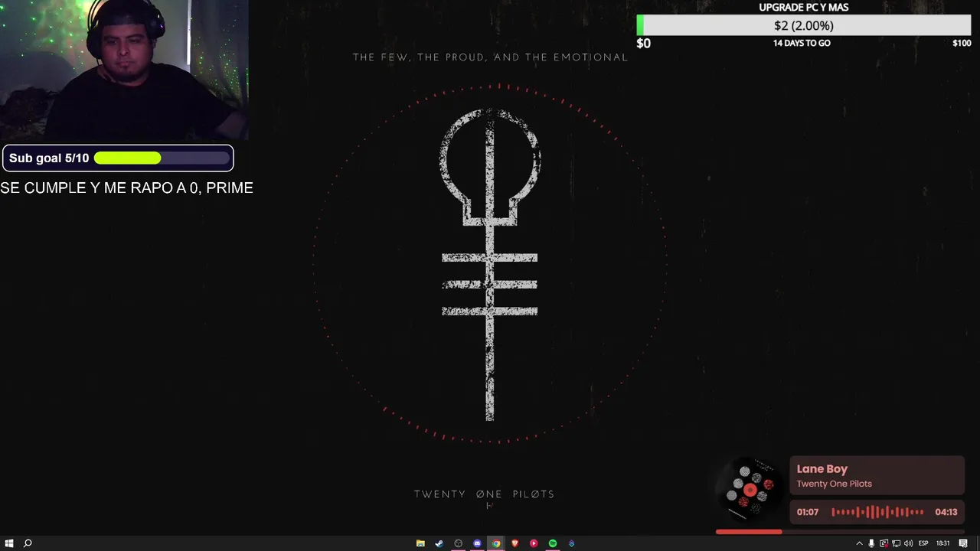Open Spotify from the taskbar
The height and width of the screenshot is (551, 980).
click(553, 543)
